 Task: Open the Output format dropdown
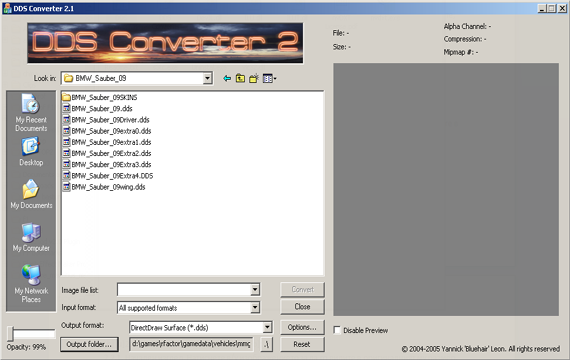tap(267, 327)
